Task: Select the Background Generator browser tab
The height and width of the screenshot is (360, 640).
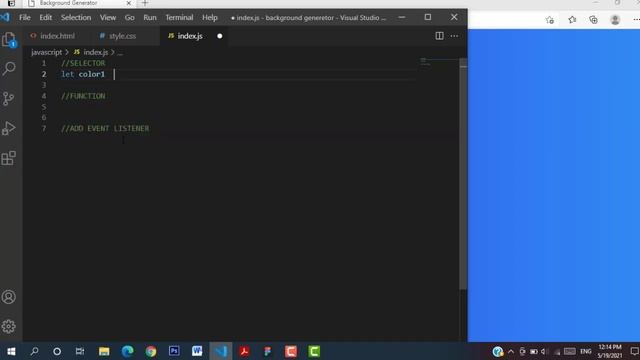Action: pyautogui.click(x=68, y=3)
